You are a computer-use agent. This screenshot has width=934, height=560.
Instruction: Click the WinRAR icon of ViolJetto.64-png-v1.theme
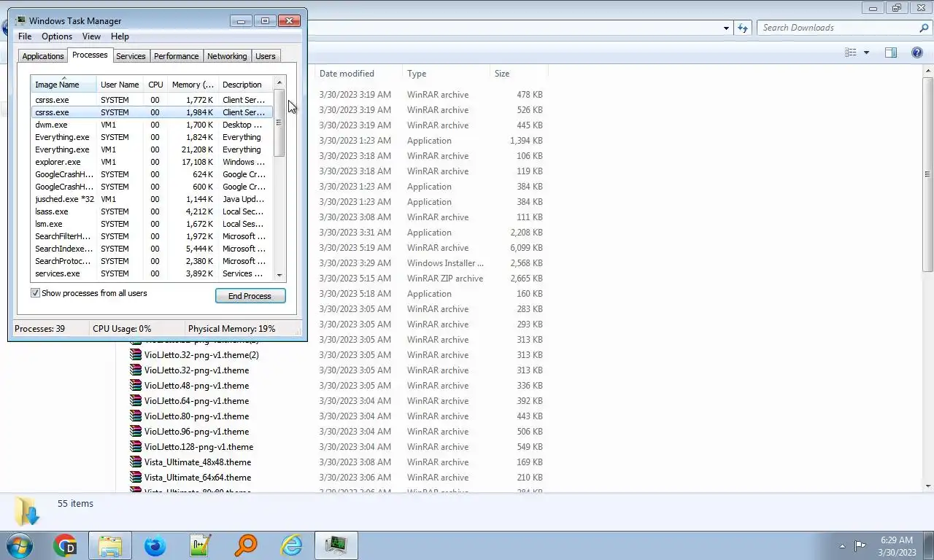click(136, 401)
